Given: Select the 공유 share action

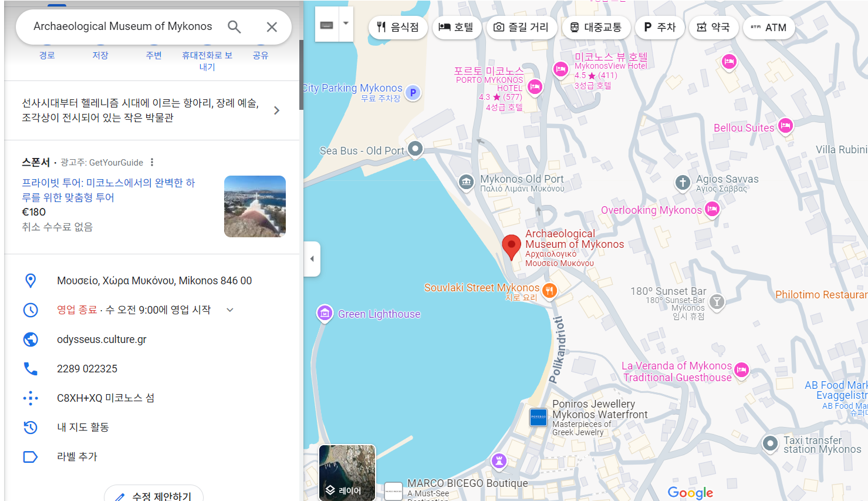Looking at the screenshot, I should 261,55.
